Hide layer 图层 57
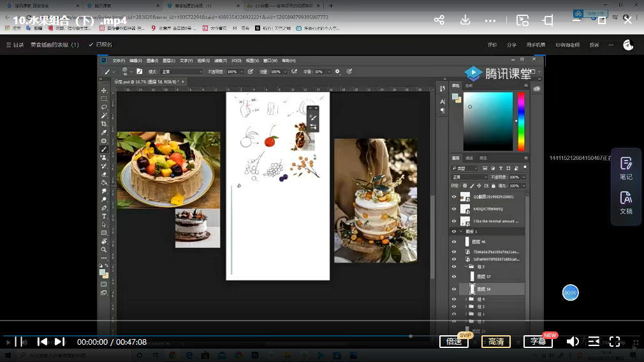644x362 pixels. pyautogui.click(x=454, y=277)
